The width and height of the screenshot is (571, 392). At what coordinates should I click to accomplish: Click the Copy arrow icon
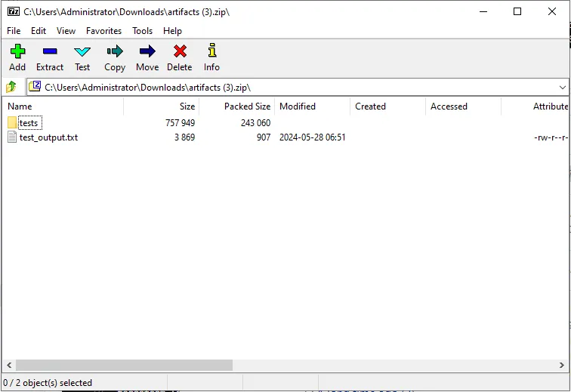tap(115, 51)
